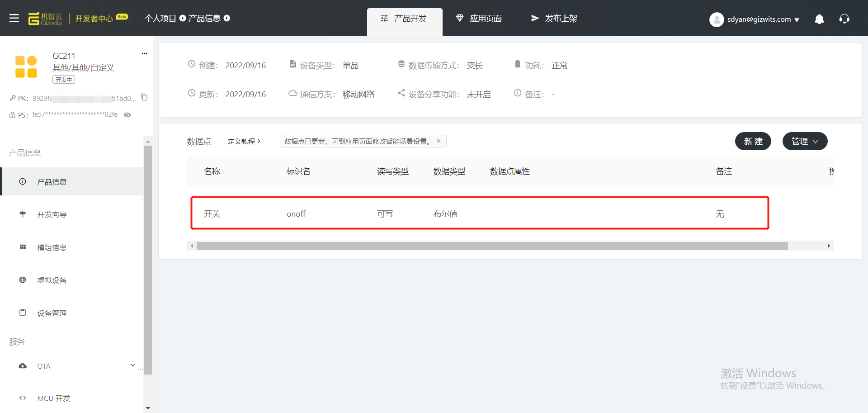Viewport: 868px width, 413px height.
Task: Dismiss the datapoint update notification banner
Action: coord(438,141)
